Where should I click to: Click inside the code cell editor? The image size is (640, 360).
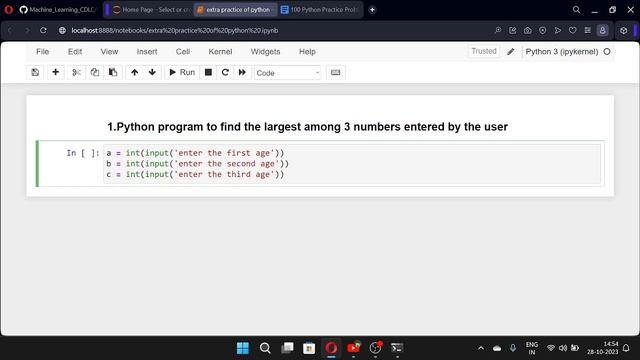[x=352, y=164]
